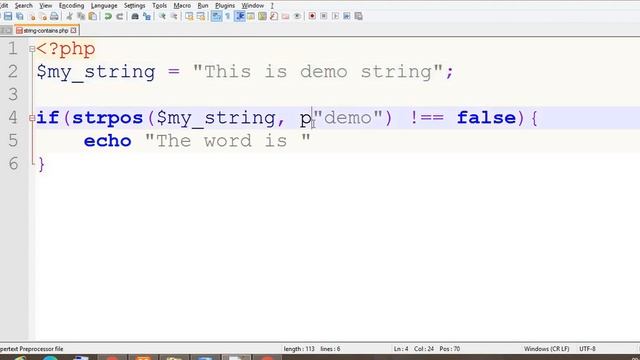This screenshot has width=640, height=360.
Task: Open the Document Map panel icon
Action: click(262, 16)
